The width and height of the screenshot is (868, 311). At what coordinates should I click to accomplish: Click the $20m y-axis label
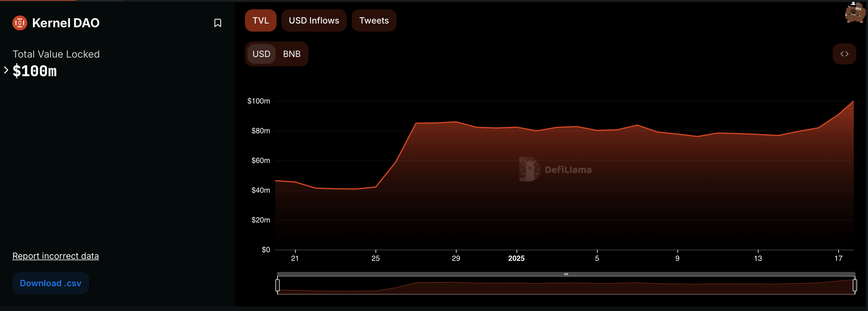tap(260, 220)
